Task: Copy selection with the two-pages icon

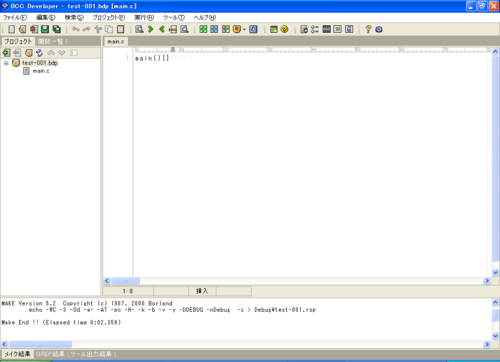Action: coord(109,29)
